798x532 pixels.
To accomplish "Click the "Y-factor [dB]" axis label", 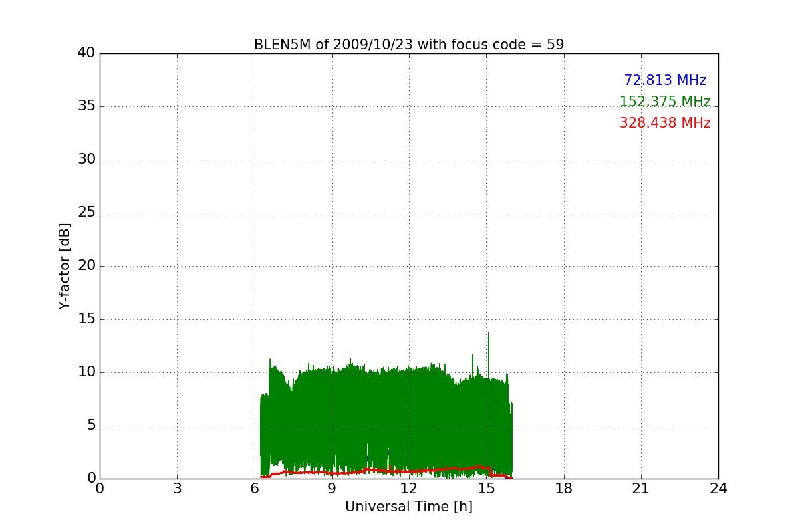I will [x=65, y=266].
